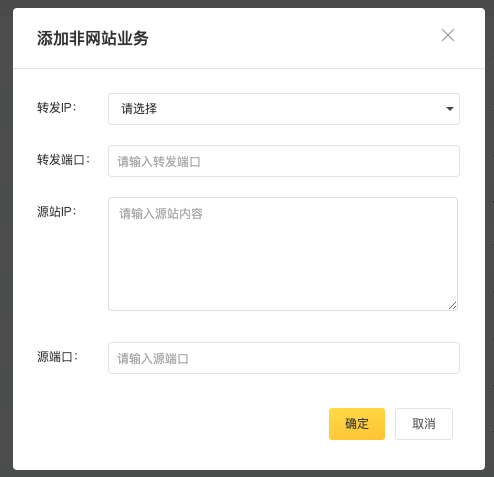Click into the 源站IP textarea

283,254
